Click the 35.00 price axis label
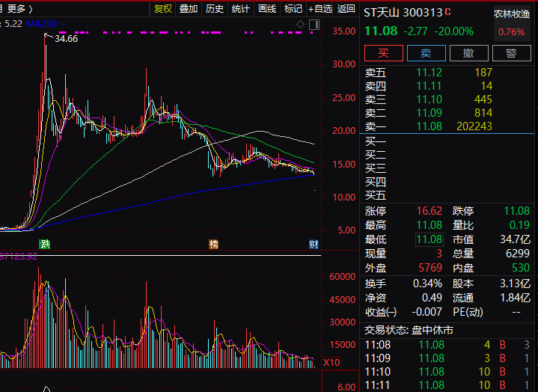This screenshot has width=538, height=392. (343, 31)
